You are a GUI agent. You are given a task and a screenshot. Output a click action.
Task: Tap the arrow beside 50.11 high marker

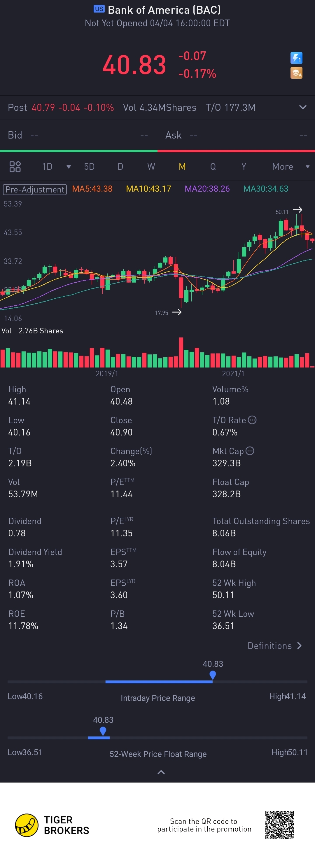(297, 210)
